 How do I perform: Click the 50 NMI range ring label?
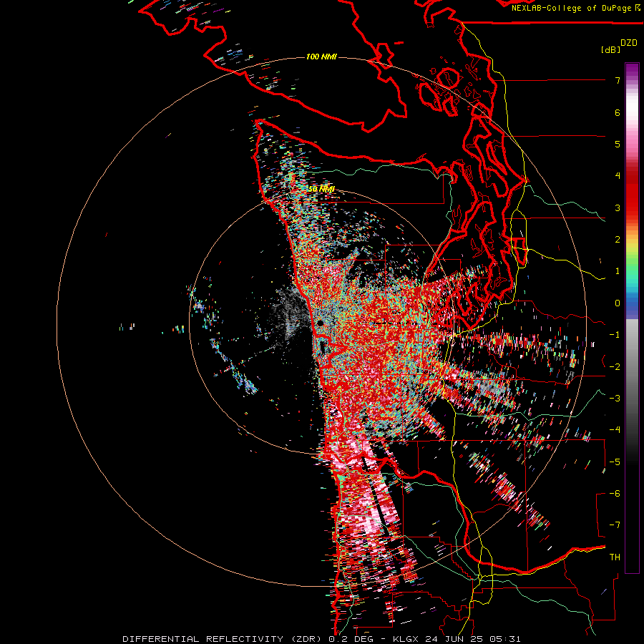click(x=321, y=189)
